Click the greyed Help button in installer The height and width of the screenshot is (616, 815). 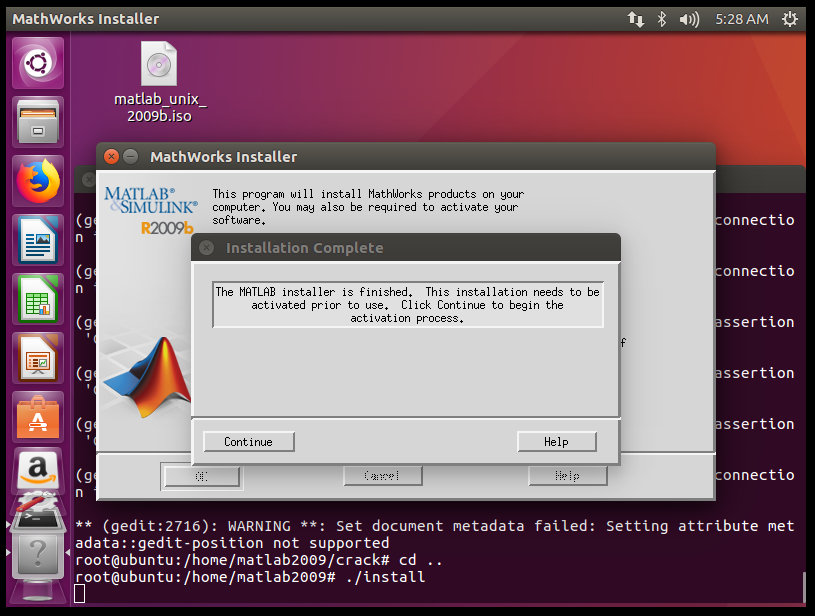[568, 476]
